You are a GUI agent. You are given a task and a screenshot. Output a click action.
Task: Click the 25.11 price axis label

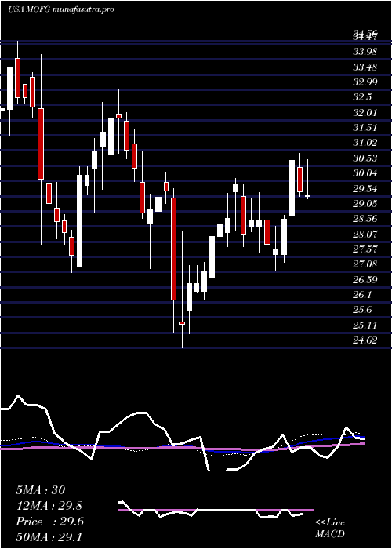[365, 325]
